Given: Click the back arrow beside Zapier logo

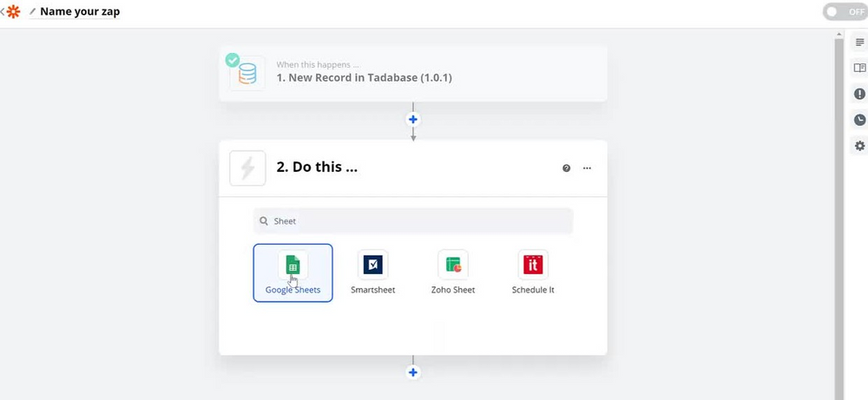Looking at the screenshot, I should 3,11.
